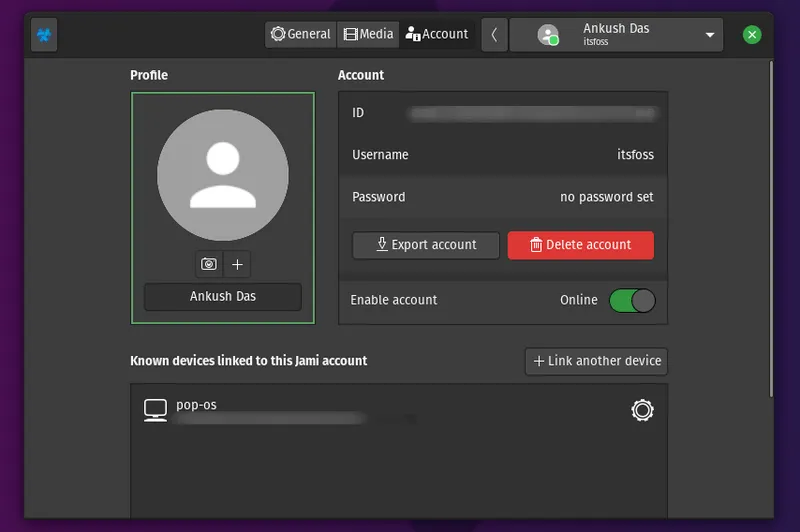The width and height of the screenshot is (800, 532).
Task: Click the account avatar icon in header
Action: pyautogui.click(x=548, y=35)
